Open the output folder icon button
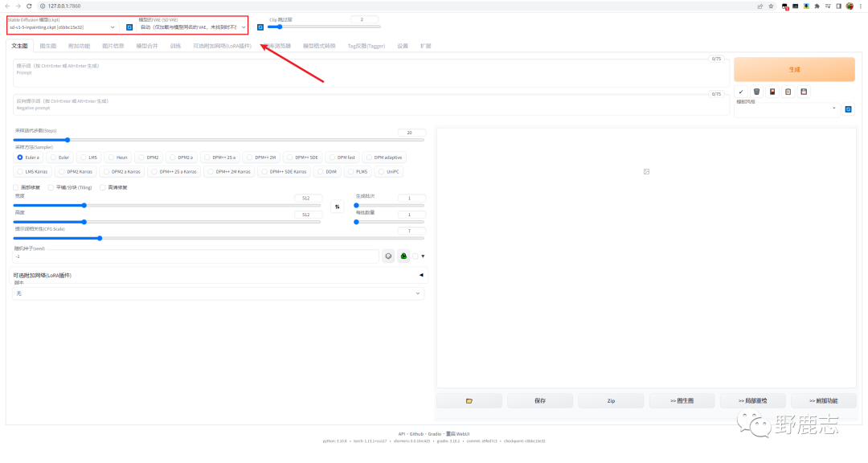Image resolution: width=868 pixels, height=463 pixels. tap(469, 400)
